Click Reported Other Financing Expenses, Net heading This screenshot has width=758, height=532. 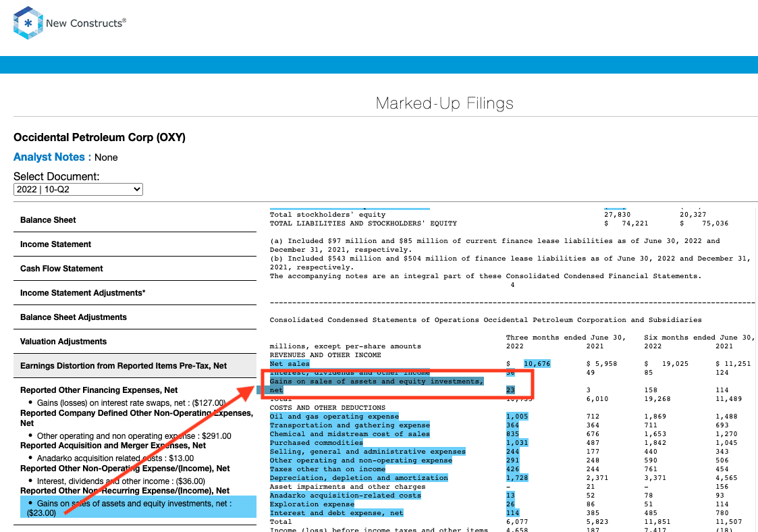click(99, 390)
